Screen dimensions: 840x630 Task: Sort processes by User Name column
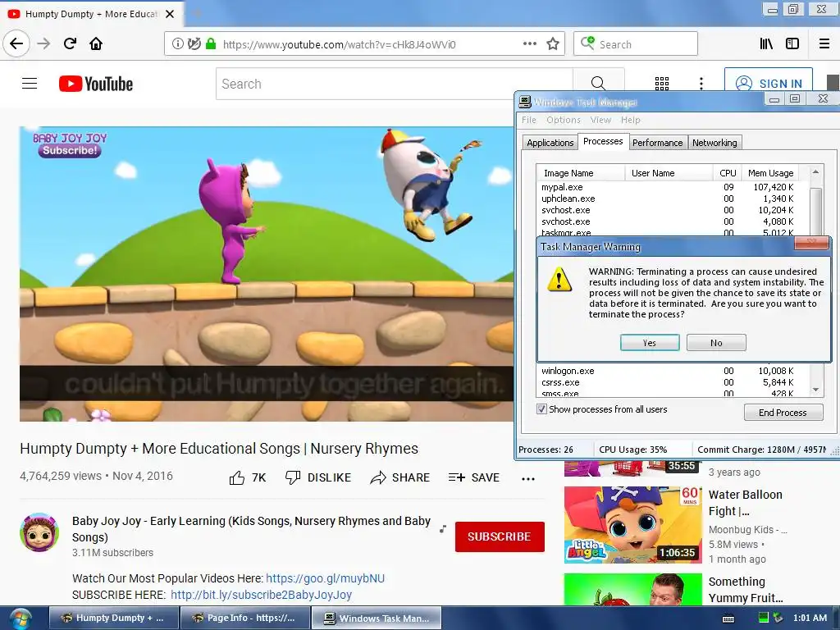pos(669,173)
